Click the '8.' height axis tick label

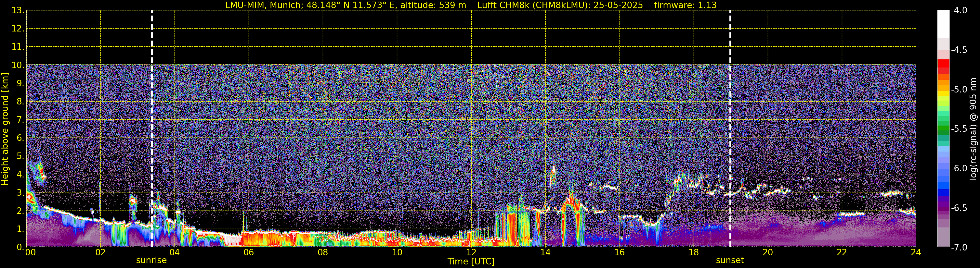(20, 102)
